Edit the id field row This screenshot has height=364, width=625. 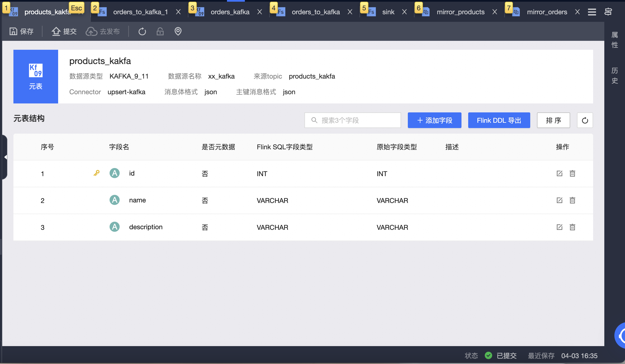(559, 173)
